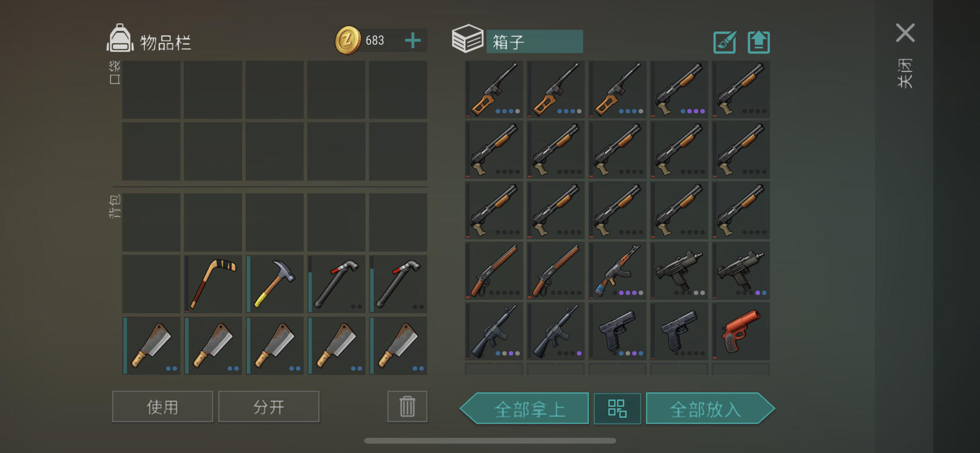Select the hockey stick in the backpack
980x453 pixels.
[213, 284]
